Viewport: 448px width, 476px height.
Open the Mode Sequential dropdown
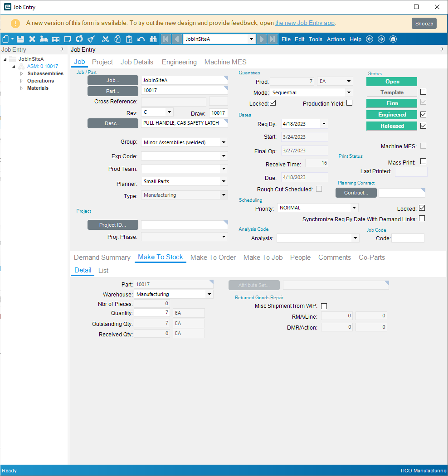(x=349, y=92)
